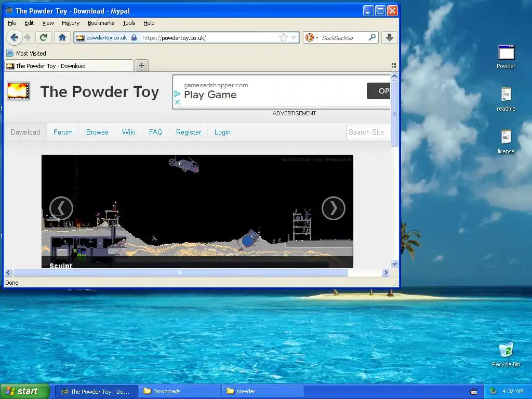Viewport: 532px width, 399px height.
Task: Open the Edit menu
Action: pyautogui.click(x=29, y=23)
